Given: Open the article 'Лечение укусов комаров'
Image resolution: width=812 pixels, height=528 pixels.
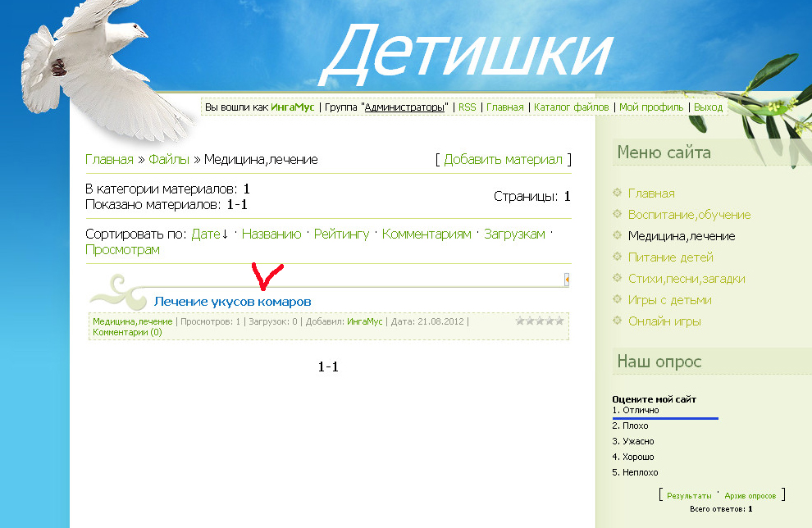Looking at the screenshot, I should click(232, 302).
